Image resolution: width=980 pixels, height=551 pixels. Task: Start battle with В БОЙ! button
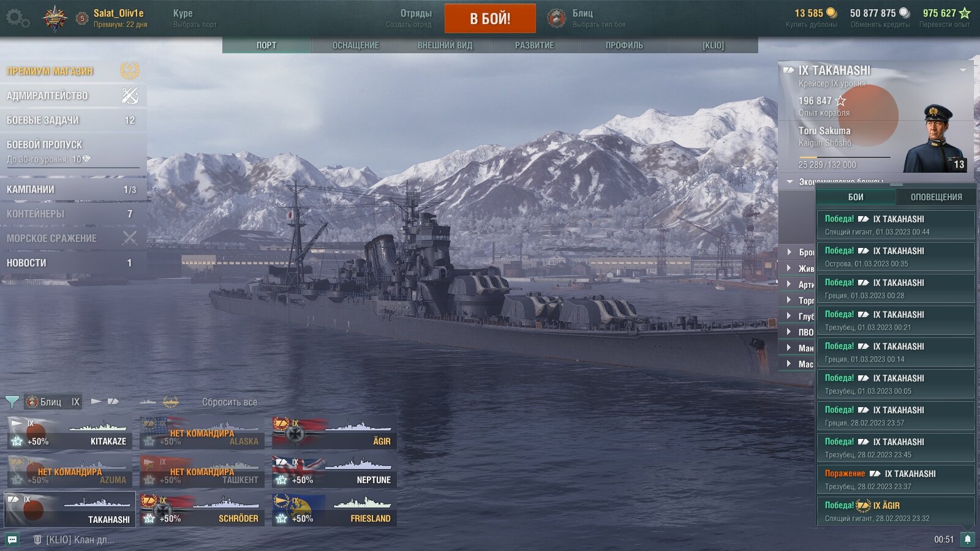coord(490,18)
